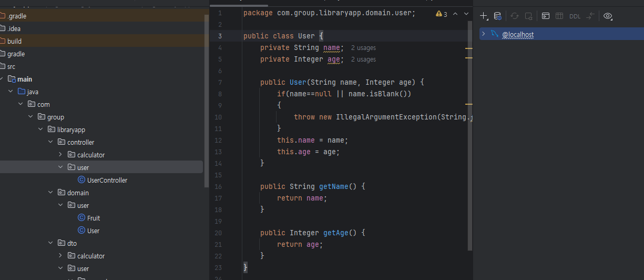644x280 pixels.
Task: Click the domain package folder icon
Action: click(62, 193)
